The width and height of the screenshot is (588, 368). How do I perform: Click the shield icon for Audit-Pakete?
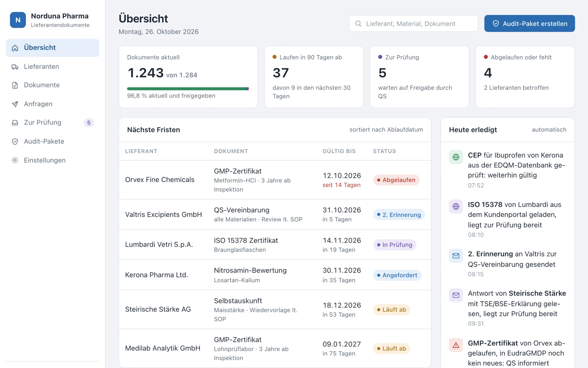click(x=15, y=142)
